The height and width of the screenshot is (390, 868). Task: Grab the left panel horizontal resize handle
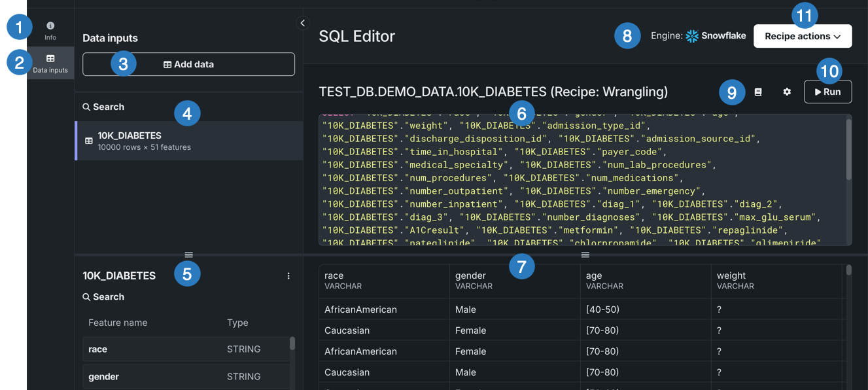coord(188,255)
